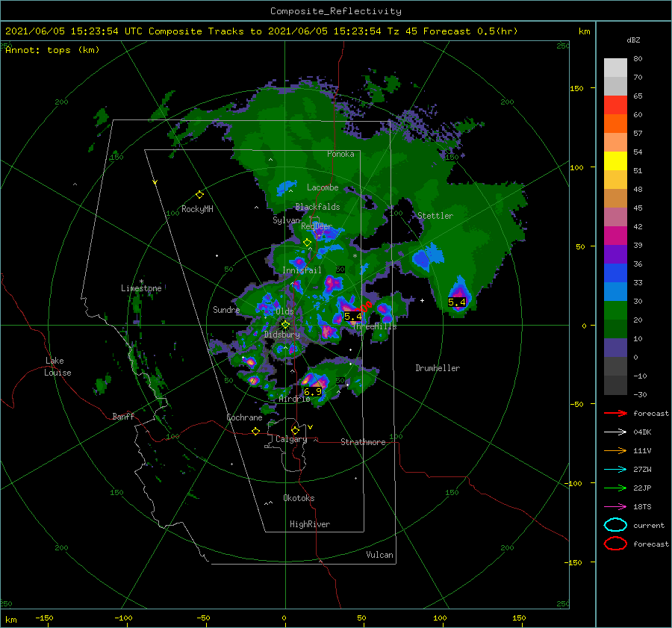Click the Cochrane town label
Screen dimensions: 672x628
pyautogui.click(x=244, y=417)
